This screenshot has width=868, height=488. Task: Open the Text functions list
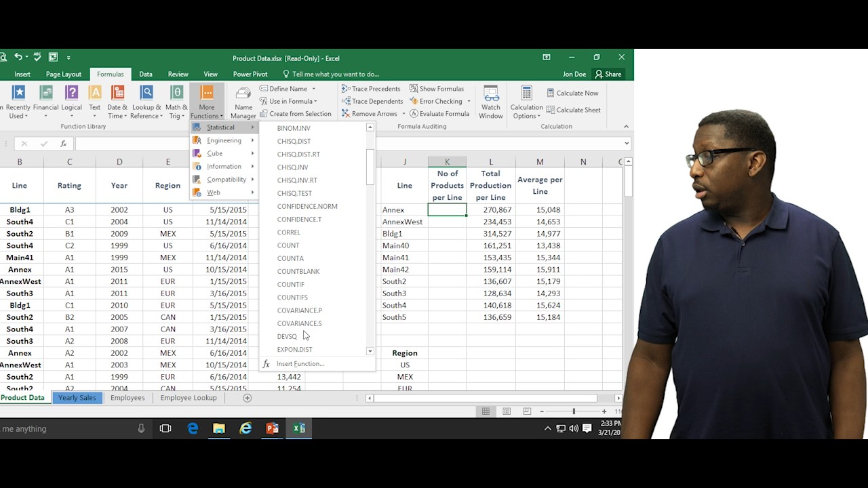[x=95, y=102]
